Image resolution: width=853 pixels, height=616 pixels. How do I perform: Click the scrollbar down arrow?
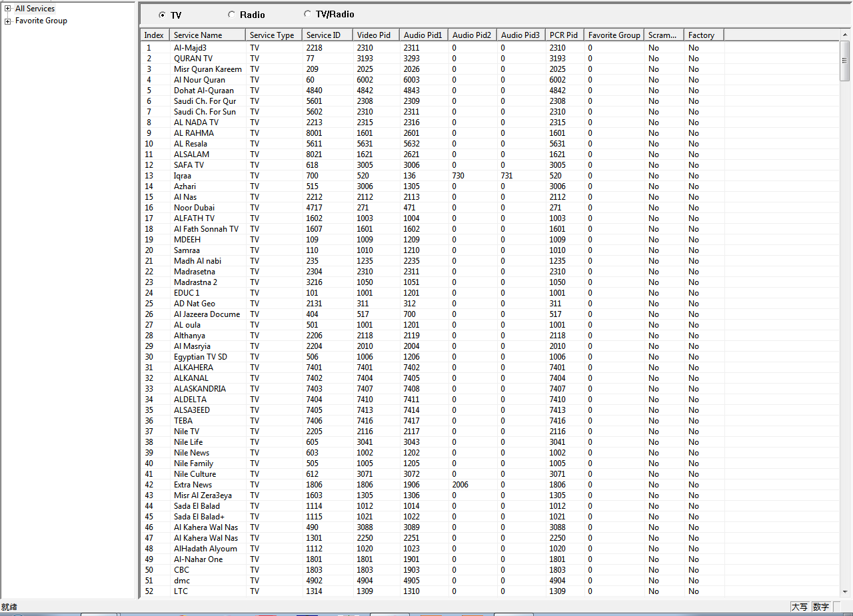[845, 591]
